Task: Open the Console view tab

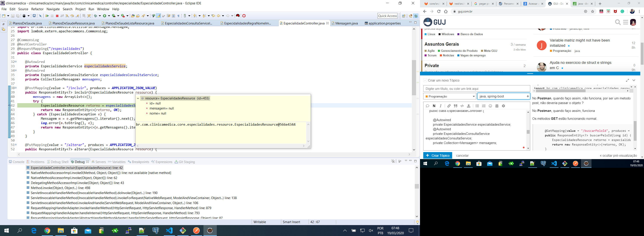Action: (16, 162)
